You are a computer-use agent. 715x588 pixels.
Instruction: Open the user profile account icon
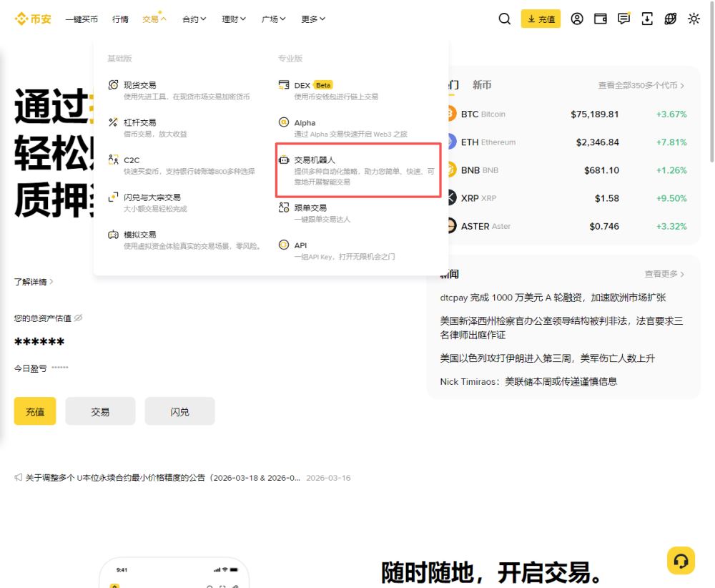[577, 19]
